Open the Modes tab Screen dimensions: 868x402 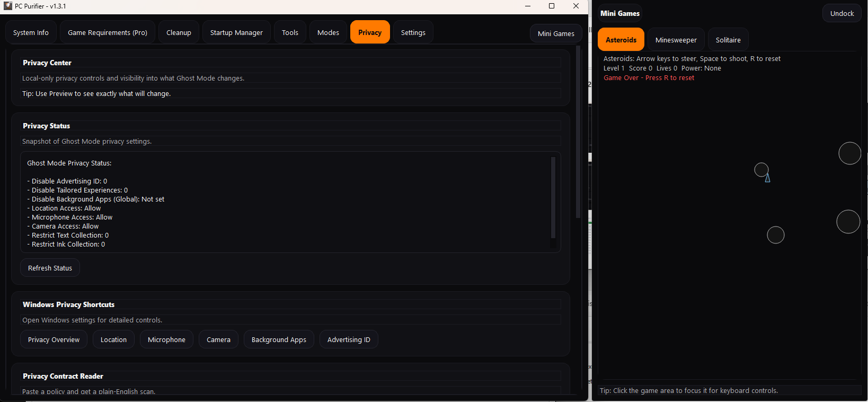point(328,32)
